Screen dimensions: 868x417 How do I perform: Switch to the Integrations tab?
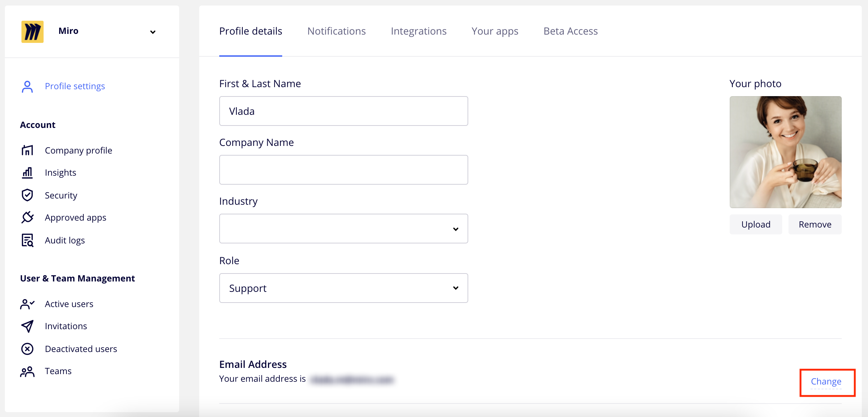point(418,31)
